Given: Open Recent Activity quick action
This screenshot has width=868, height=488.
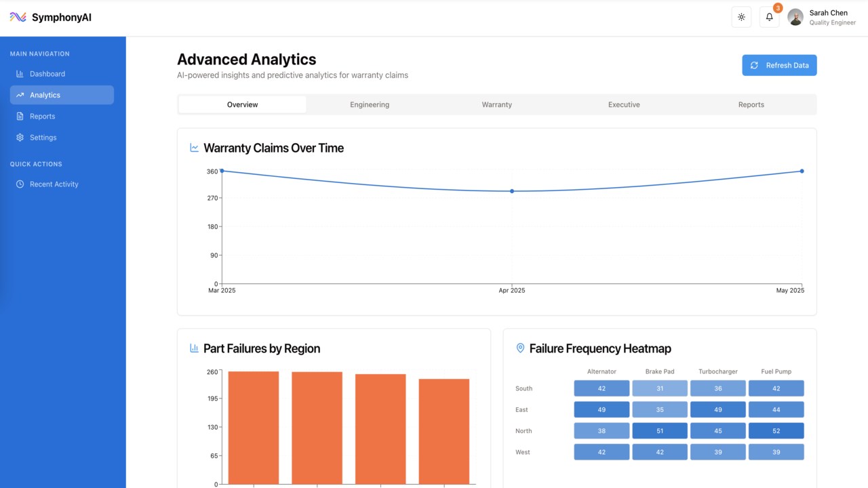Looking at the screenshot, I should click(54, 184).
